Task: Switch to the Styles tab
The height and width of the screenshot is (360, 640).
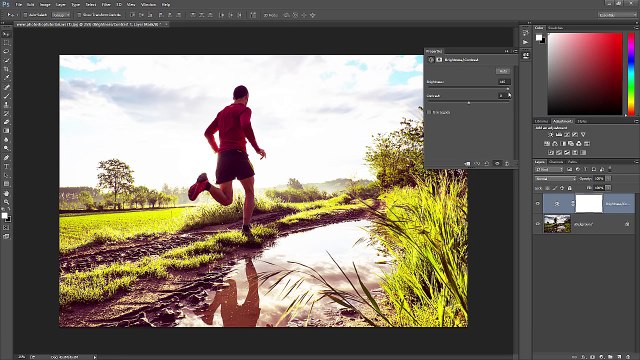Action: coord(582,121)
